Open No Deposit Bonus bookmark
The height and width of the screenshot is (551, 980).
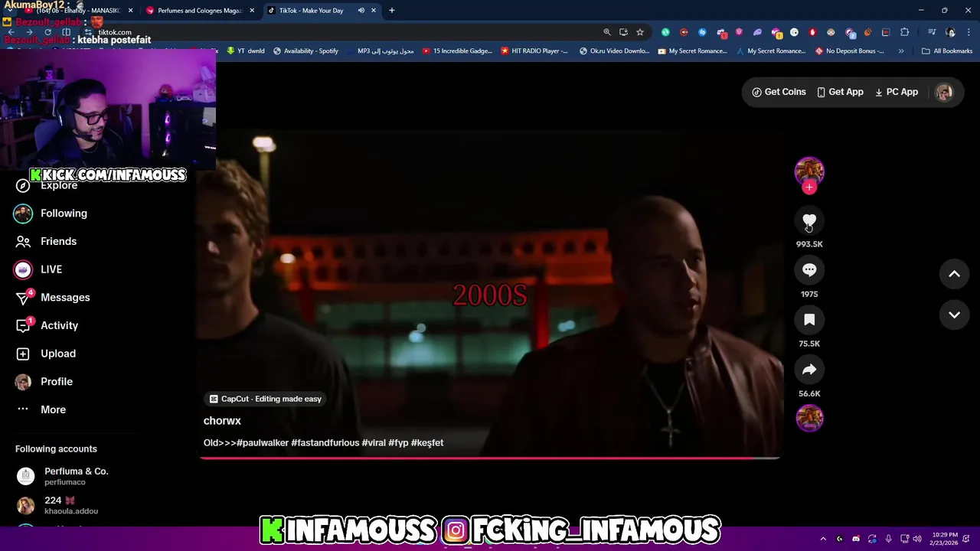click(x=850, y=51)
